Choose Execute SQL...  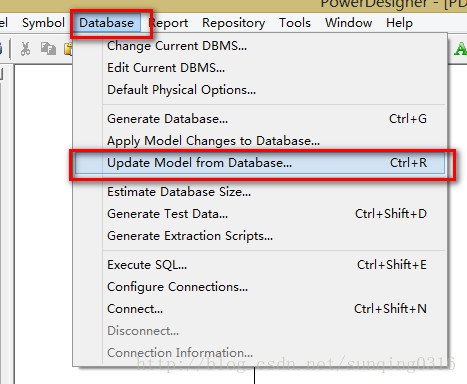[x=260, y=265]
